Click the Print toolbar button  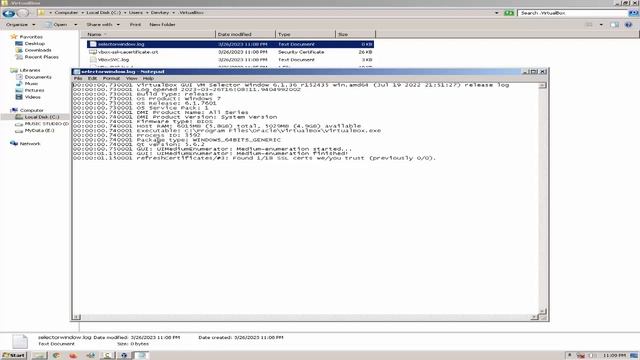(135, 24)
